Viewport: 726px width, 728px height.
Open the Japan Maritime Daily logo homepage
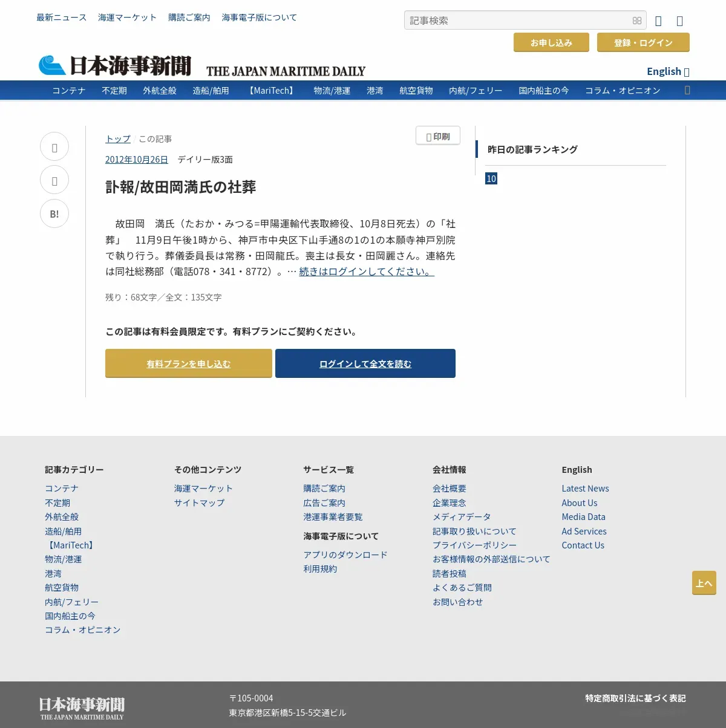point(201,65)
